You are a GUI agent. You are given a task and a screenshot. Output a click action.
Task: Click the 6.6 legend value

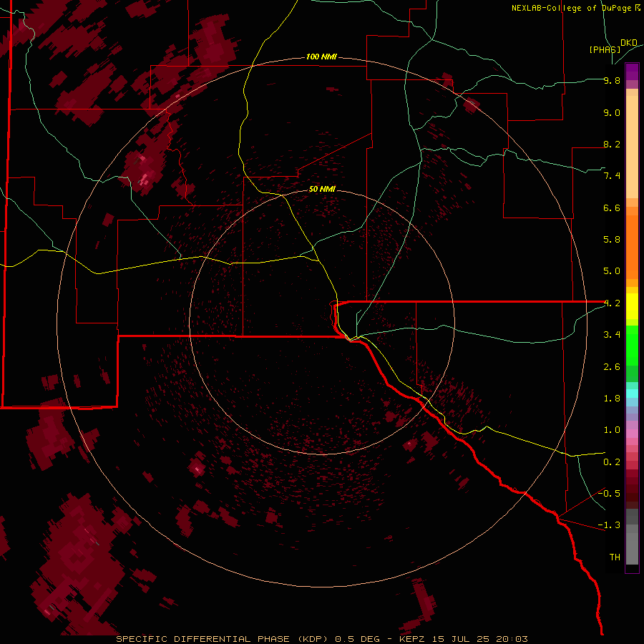click(612, 208)
